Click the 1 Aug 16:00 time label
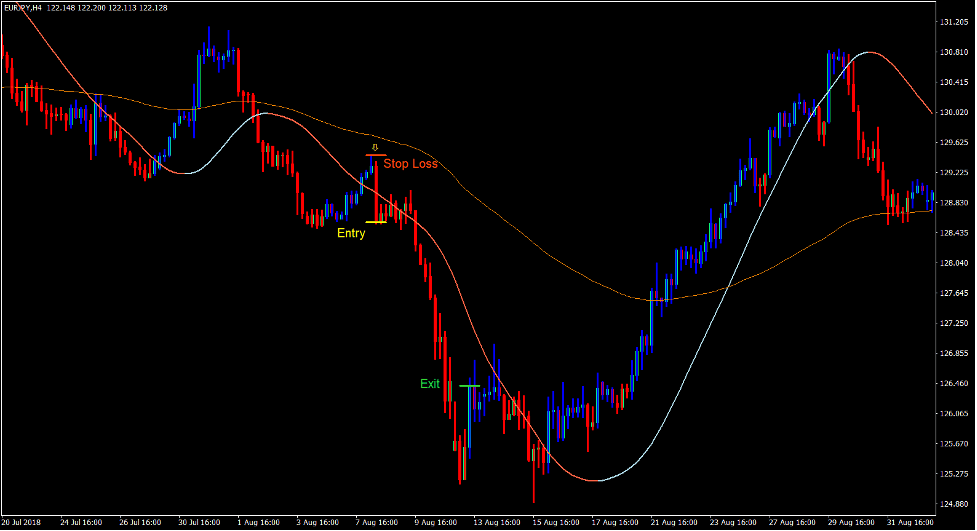977x531 pixels. pyautogui.click(x=257, y=522)
